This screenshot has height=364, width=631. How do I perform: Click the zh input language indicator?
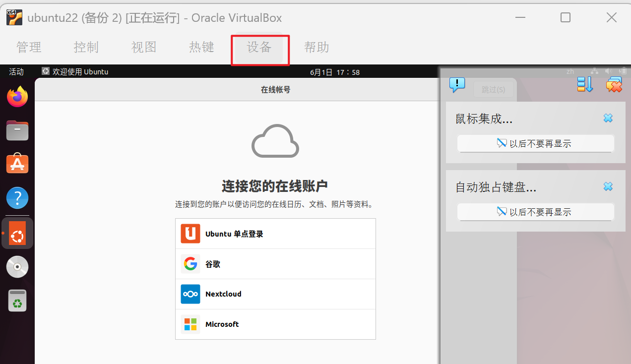[x=570, y=72]
